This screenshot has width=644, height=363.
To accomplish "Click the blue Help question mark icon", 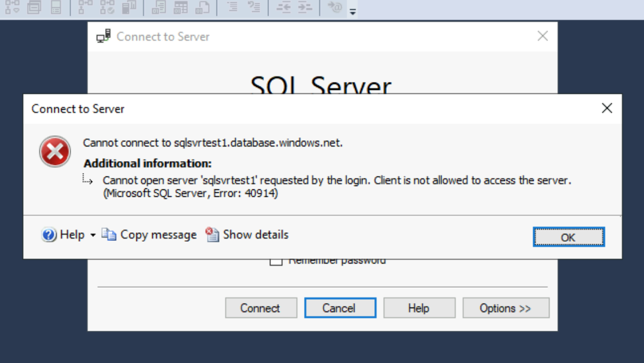I will pyautogui.click(x=49, y=235).
